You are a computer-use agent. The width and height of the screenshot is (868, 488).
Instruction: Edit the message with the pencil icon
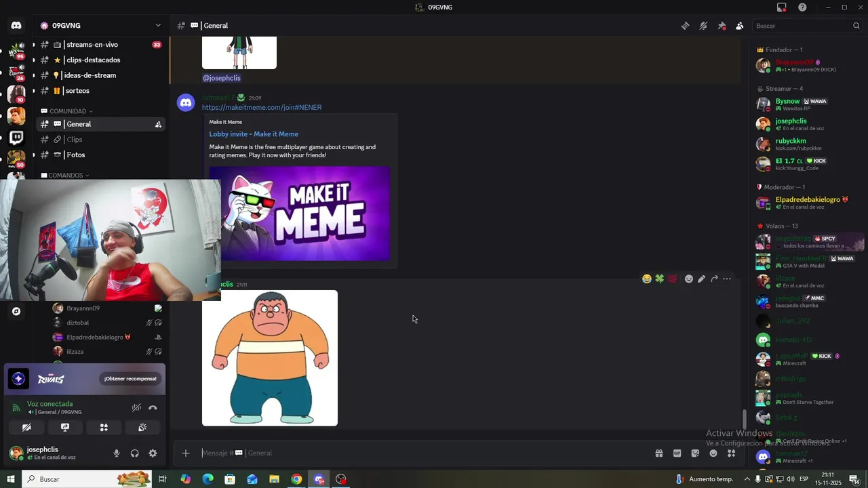(x=702, y=279)
